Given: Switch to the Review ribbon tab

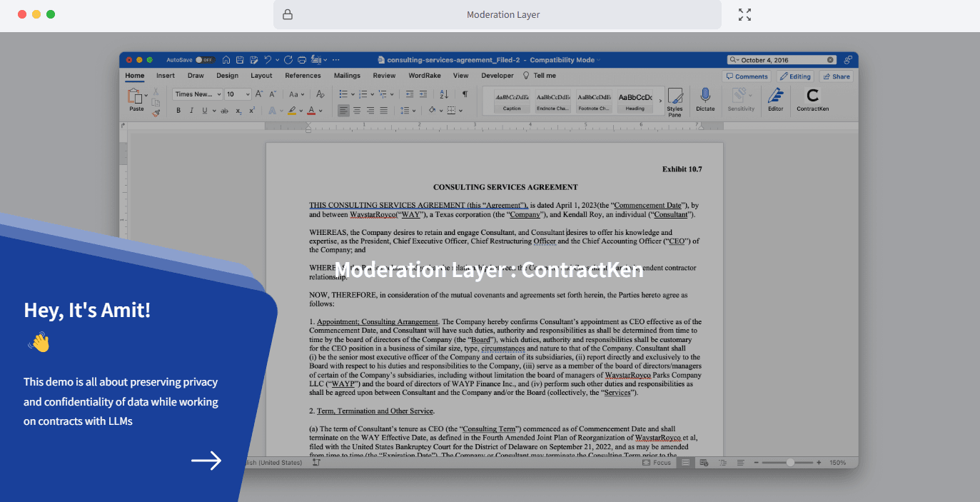Looking at the screenshot, I should pos(384,75).
